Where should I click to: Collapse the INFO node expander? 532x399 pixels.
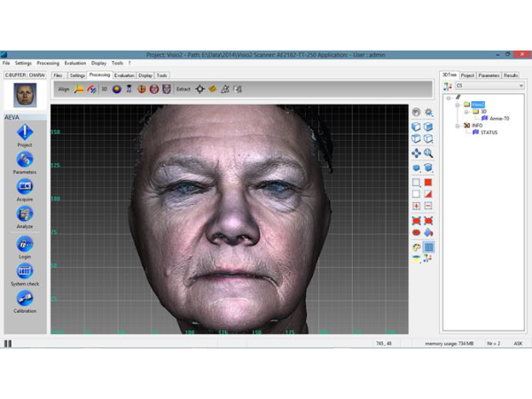(458, 126)
